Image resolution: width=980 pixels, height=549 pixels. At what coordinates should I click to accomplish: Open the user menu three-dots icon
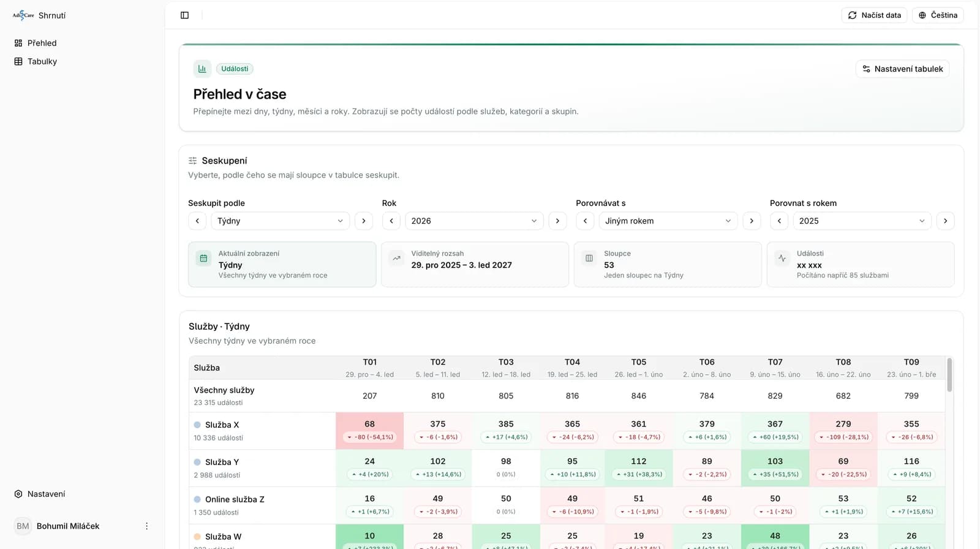click(146, 526)
